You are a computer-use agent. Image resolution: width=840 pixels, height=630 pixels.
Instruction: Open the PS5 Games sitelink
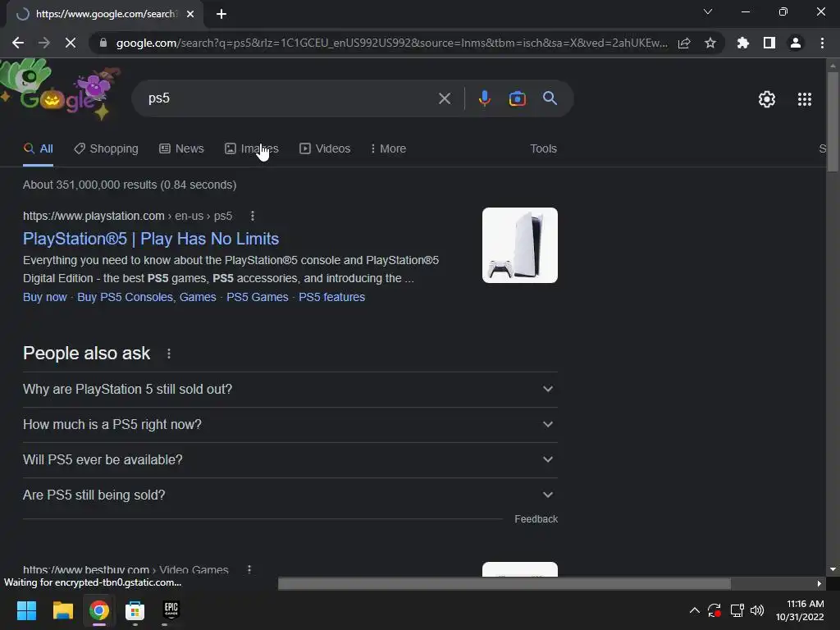tap(257, 297)
